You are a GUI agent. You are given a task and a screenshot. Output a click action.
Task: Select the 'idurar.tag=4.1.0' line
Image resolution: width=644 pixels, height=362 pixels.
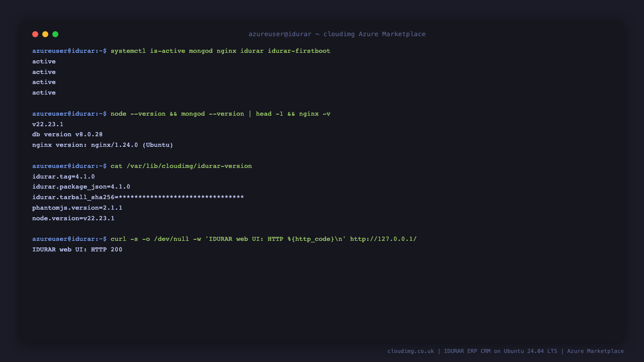pos(63,177)
